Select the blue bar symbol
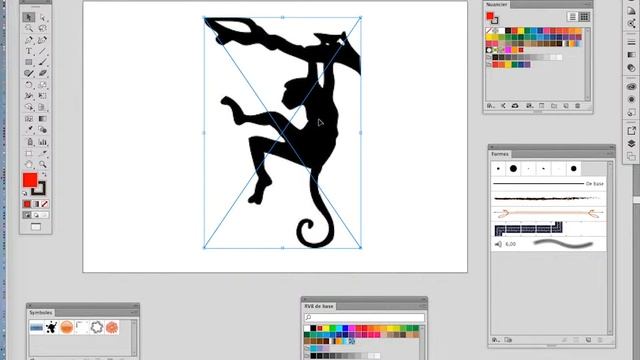The width and height of the screenshot is (640, 360). [x=36, y=327]
